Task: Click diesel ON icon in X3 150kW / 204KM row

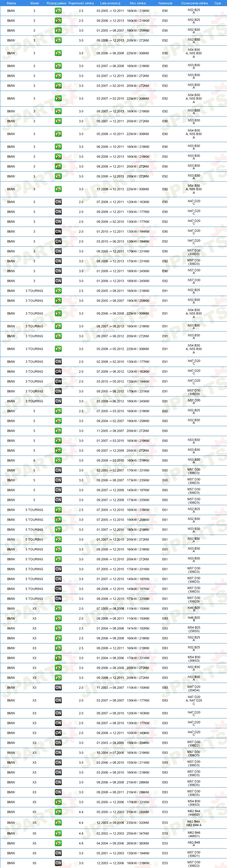Action: click(58, 743)
